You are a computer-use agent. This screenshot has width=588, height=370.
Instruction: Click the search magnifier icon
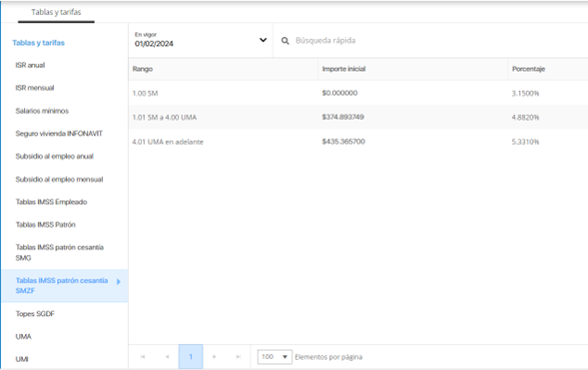[x=285, y=41]
